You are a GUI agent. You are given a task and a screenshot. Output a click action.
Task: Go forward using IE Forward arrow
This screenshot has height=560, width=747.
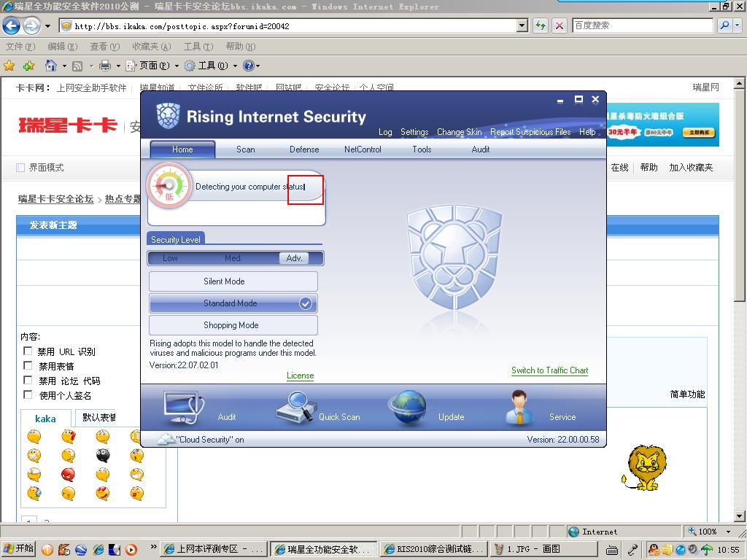[x=32, y=26]
